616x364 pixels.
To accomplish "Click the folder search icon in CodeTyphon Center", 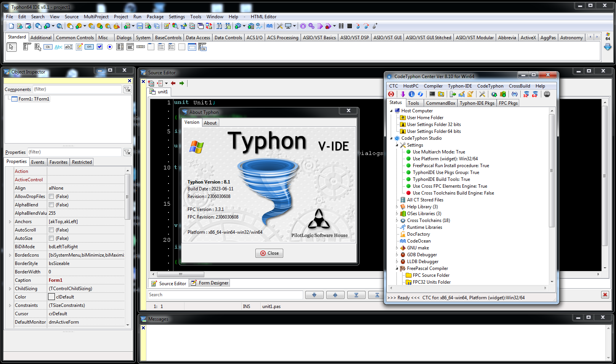I will click(441, 94).
